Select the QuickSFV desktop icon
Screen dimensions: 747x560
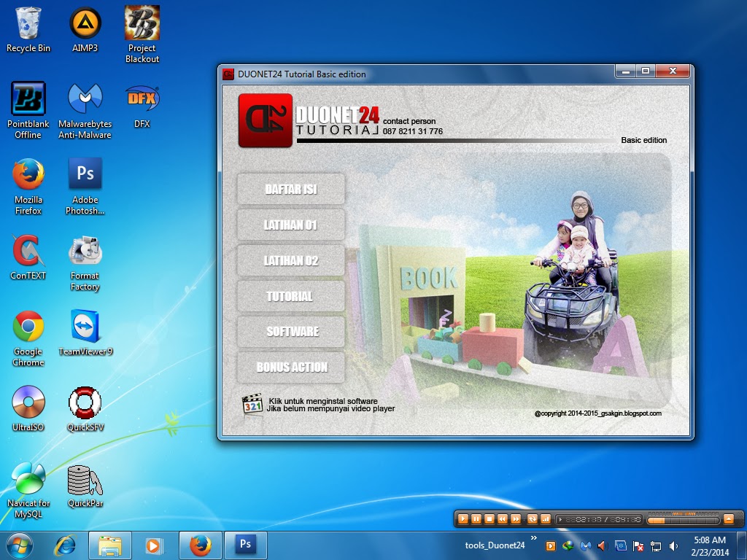pos(85,408)
